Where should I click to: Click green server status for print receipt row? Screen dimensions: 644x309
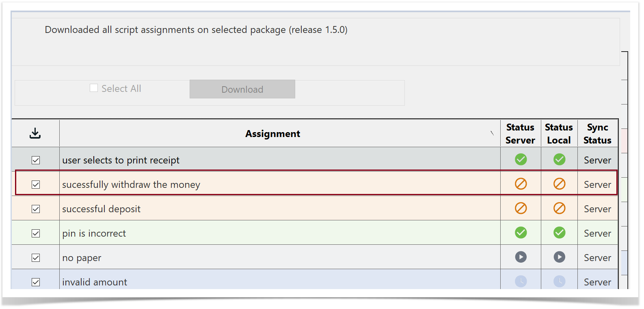point(521,159)
